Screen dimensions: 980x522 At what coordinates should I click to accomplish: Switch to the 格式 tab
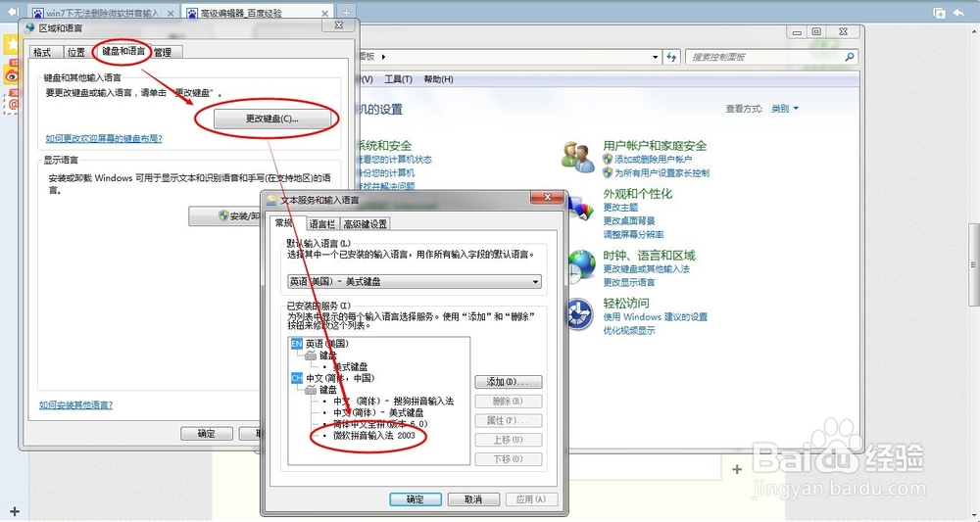pos(42,53)
